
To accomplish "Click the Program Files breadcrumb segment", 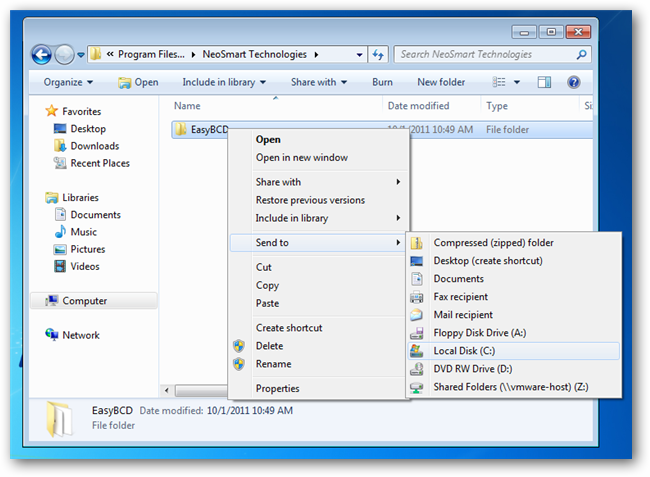I will point(151,54).
